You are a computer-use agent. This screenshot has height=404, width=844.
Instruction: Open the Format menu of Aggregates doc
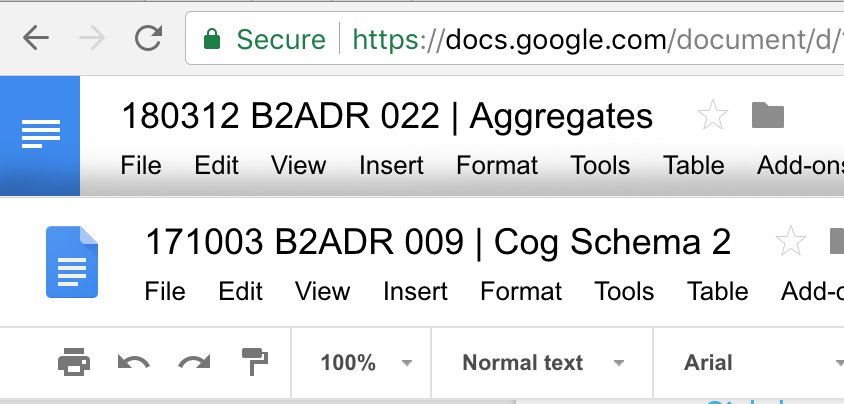pos(497,165)
